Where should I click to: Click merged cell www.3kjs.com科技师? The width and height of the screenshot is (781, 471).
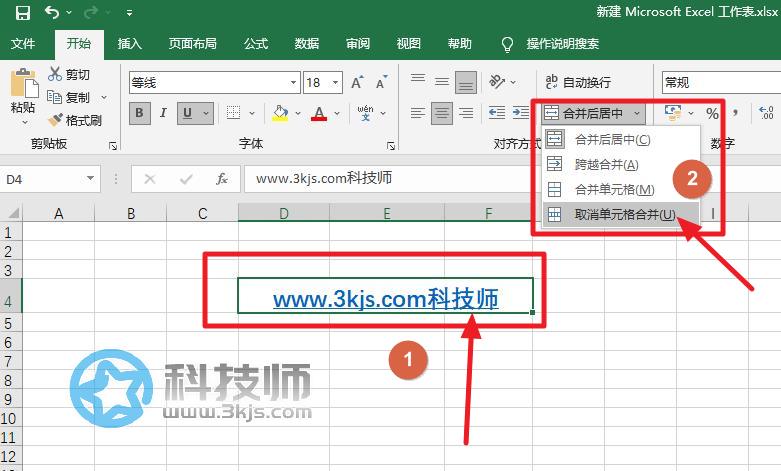(x=386, y=296)
